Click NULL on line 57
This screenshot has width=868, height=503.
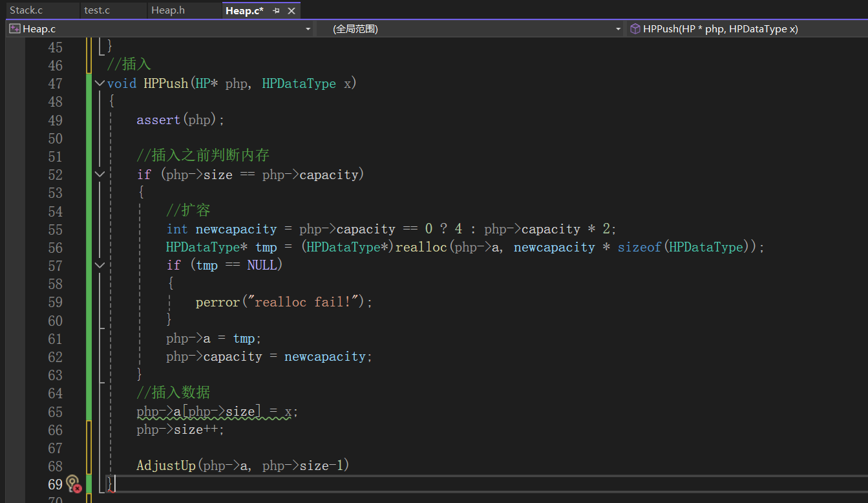click(x=262, y=265)
